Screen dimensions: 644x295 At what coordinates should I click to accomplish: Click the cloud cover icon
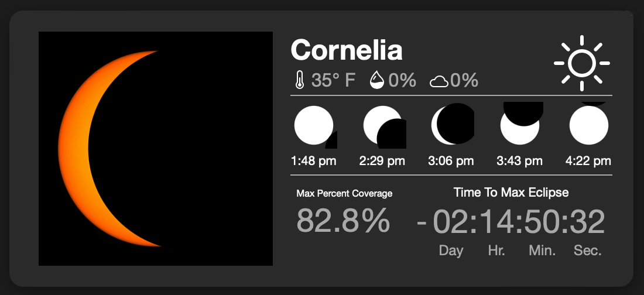point(439,81)
